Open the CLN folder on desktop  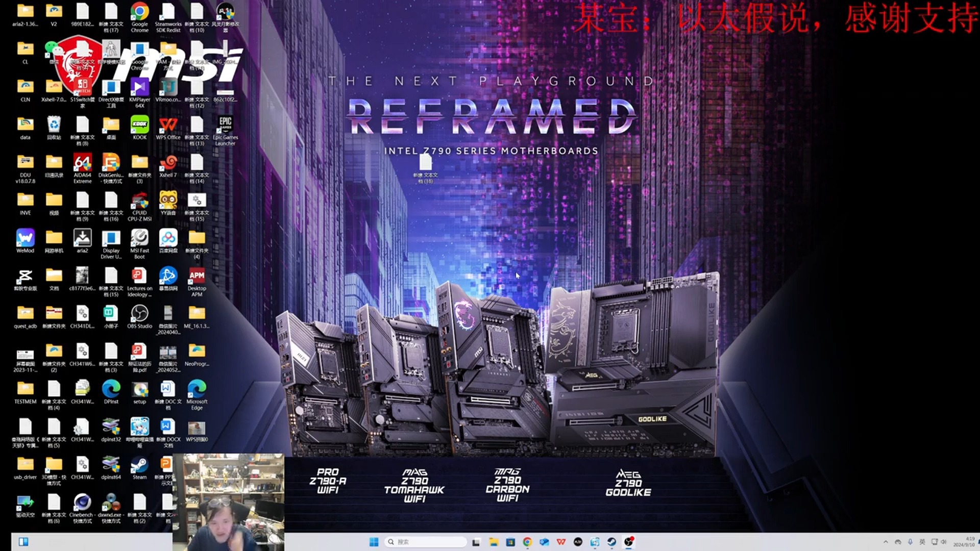tap(25, 90)
